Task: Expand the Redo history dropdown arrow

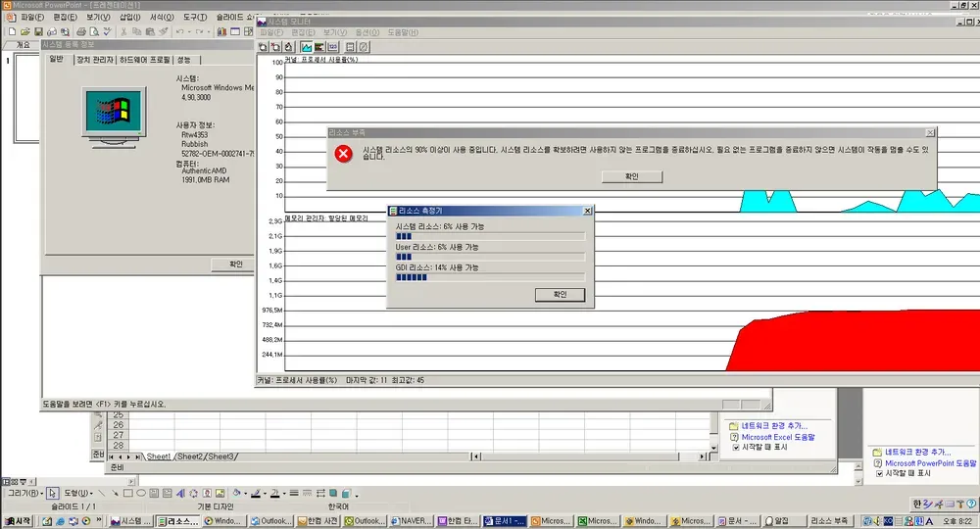Action: tap(209, 32)
